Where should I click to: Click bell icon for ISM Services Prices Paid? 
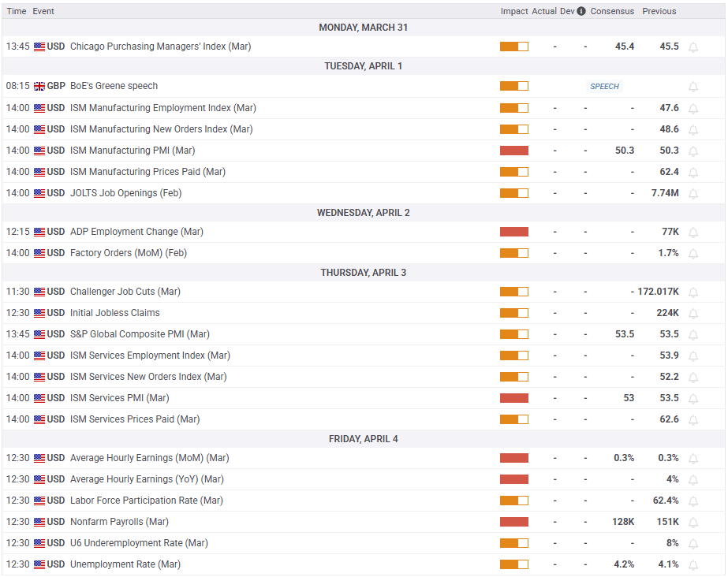(693, 420)
